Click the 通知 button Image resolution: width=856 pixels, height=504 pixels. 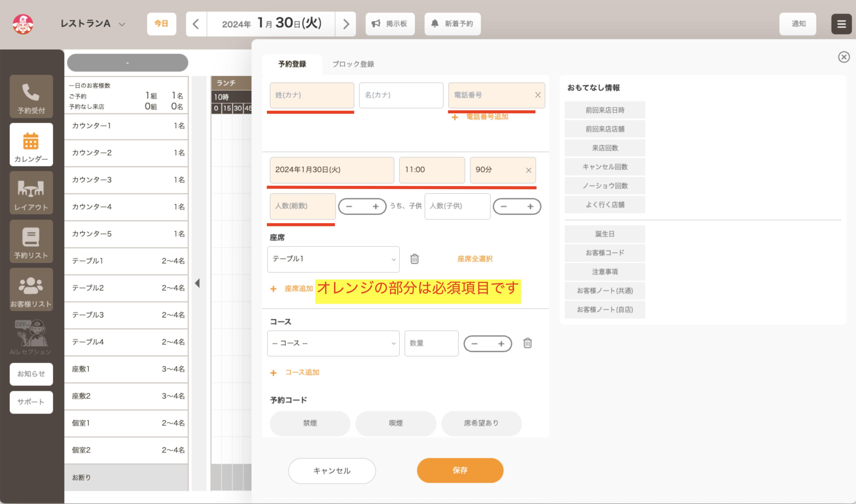click(798, 24)
